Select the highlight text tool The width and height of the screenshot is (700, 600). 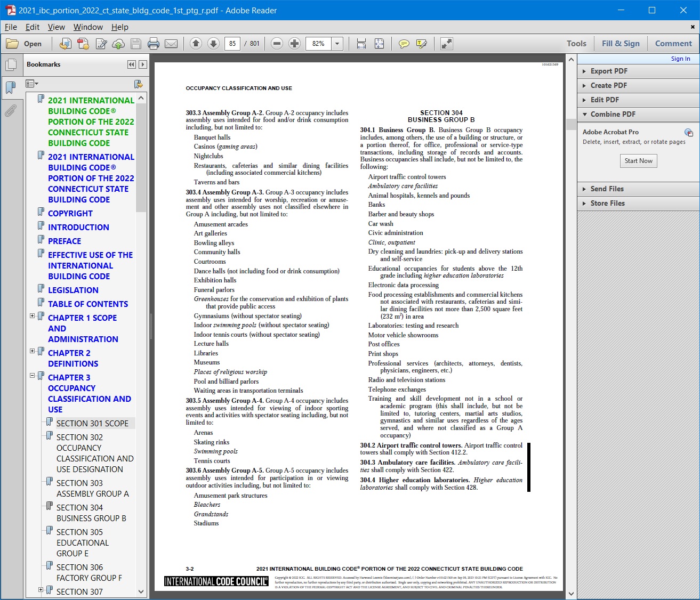(422, 44)
